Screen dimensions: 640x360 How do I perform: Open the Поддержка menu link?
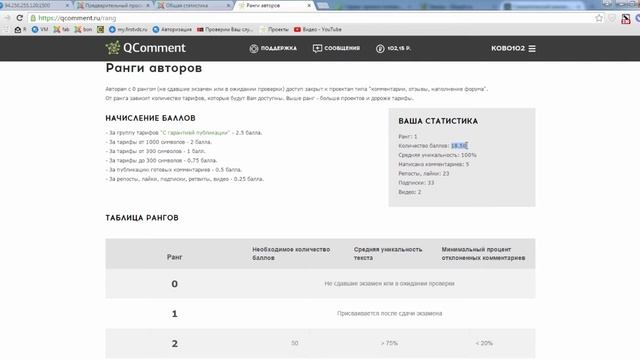[278, 48]
